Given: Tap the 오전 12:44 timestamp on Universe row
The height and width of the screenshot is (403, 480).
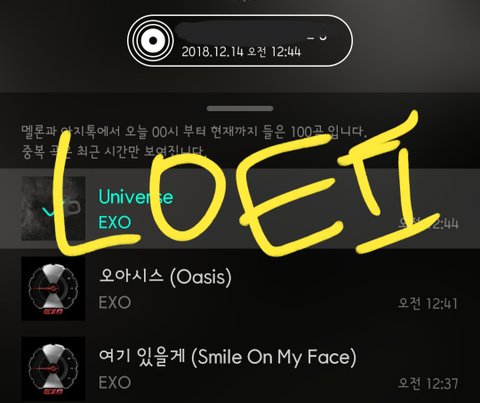Looking at the screenshot, I should 428,223.
